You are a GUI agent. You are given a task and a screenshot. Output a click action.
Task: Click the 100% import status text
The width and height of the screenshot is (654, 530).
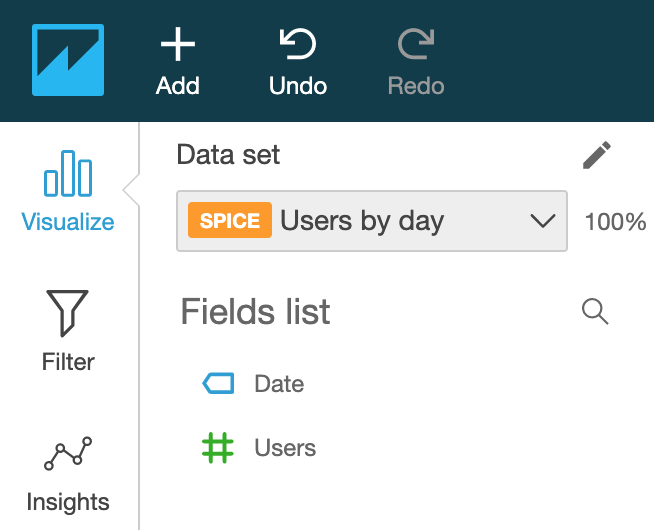[x=615, y=221]
